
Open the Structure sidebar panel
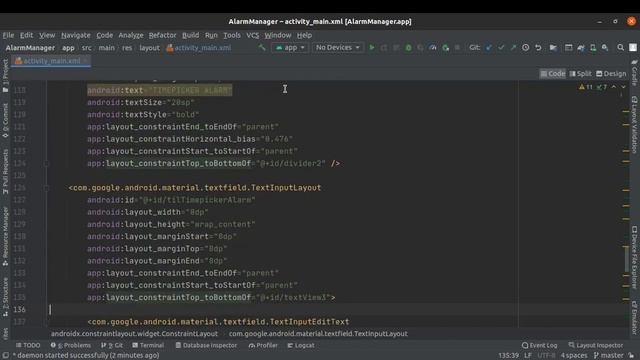5,297
